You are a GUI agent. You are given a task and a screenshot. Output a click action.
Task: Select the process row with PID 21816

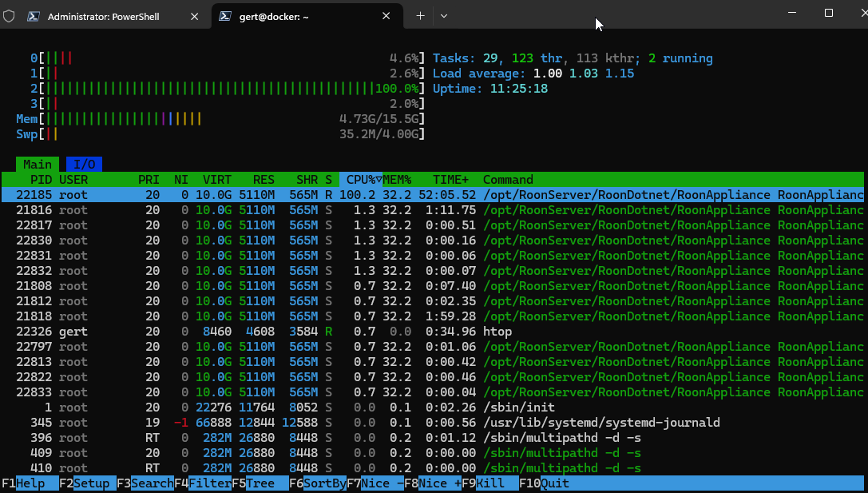(x=432, y=210)
